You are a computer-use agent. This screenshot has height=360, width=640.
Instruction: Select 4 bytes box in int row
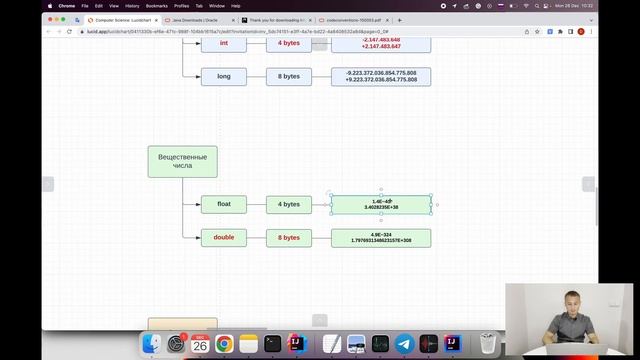pyautogui.click(x=289, y=44)
